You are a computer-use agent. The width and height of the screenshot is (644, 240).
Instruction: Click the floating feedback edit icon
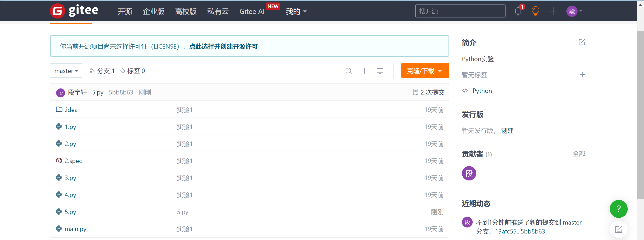tap(618, 229)
